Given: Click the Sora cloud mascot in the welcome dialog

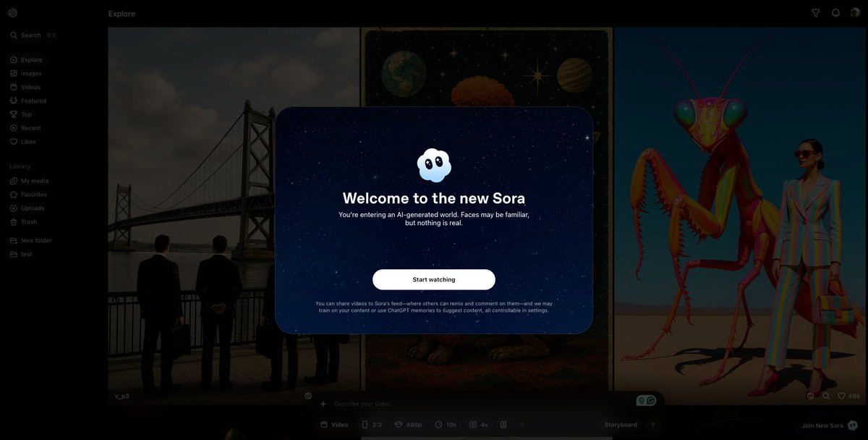Looking at the screenshot, I should [434, 165].
